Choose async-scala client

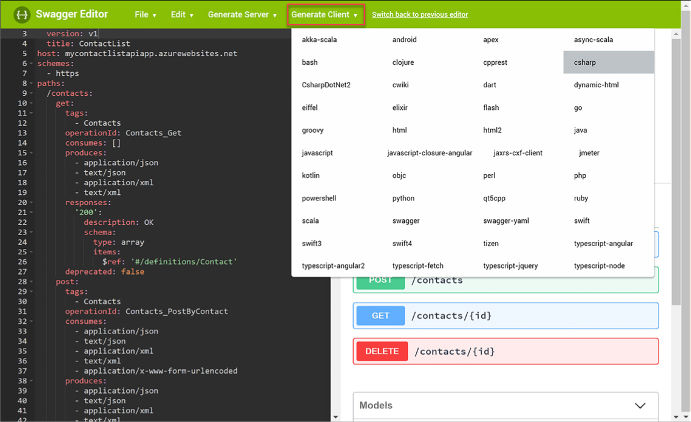coord(593,40)
